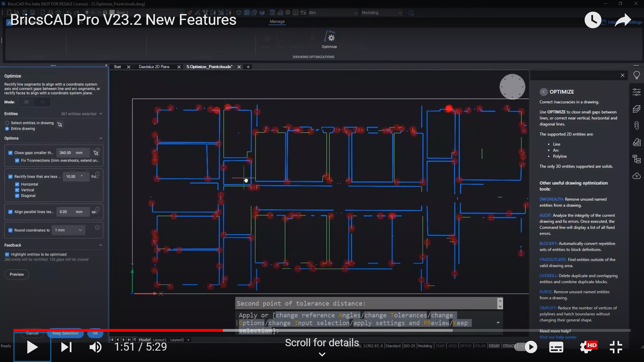
Task: Enable Rectify lines that are less checkbox
Action: (x=11, y=176)
